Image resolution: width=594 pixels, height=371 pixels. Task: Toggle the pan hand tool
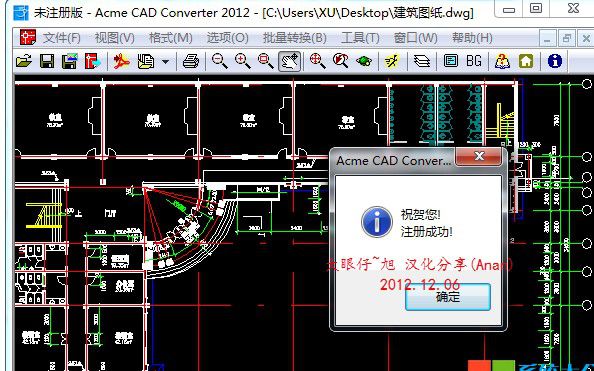(289, 61)
